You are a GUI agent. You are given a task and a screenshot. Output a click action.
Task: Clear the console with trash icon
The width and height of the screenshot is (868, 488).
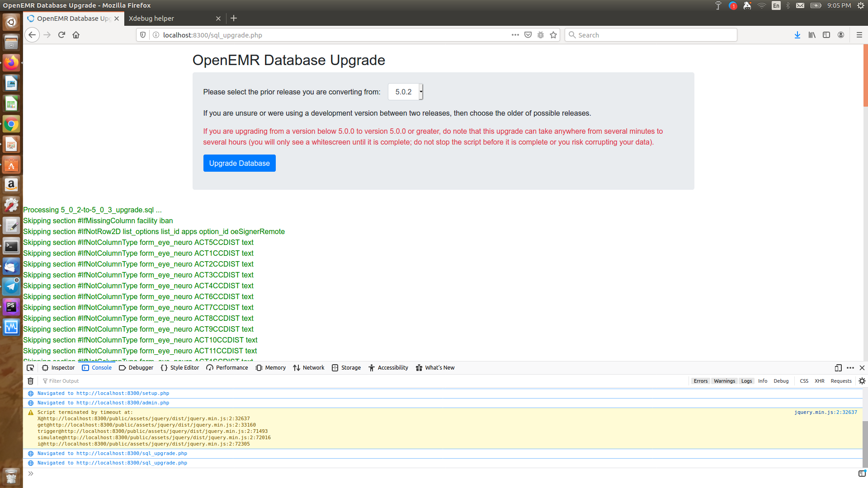(x=30, y=381)
